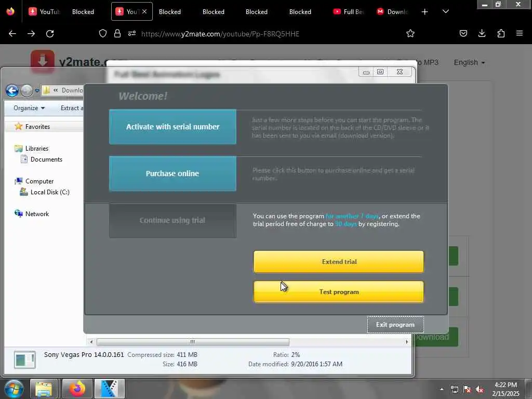Viewport: 532px width, 399px height.
Task: Select Network in the navigation pane
Action: click(37, 214)
